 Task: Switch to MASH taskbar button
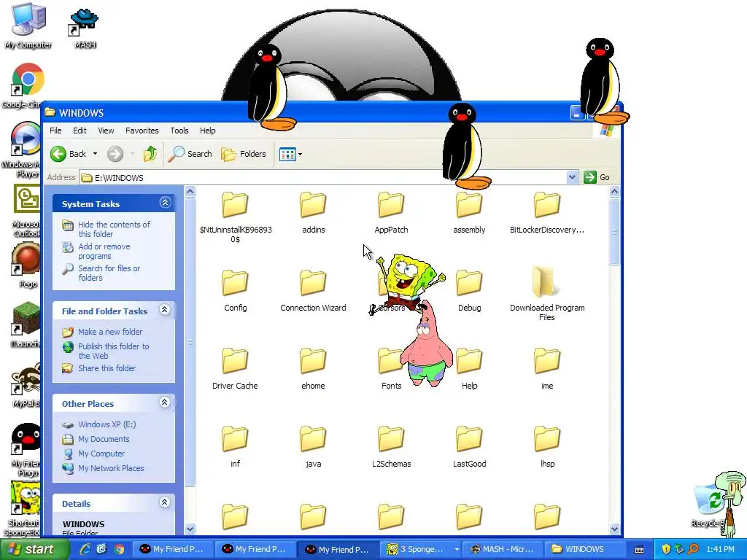501,549
